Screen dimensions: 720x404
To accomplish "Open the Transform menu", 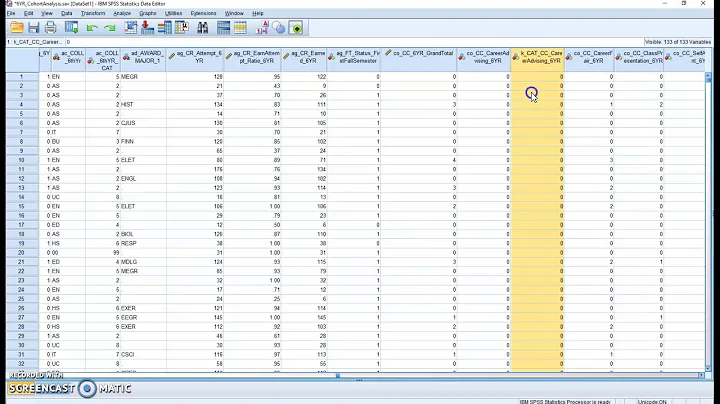I will coord(93,13).
